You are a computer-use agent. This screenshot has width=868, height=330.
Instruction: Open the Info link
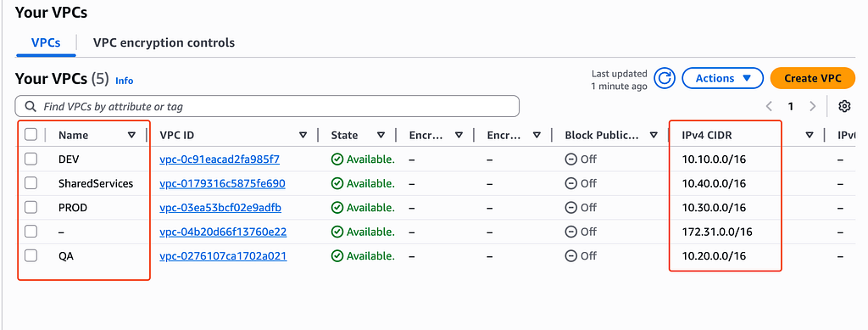click(124, 81)
